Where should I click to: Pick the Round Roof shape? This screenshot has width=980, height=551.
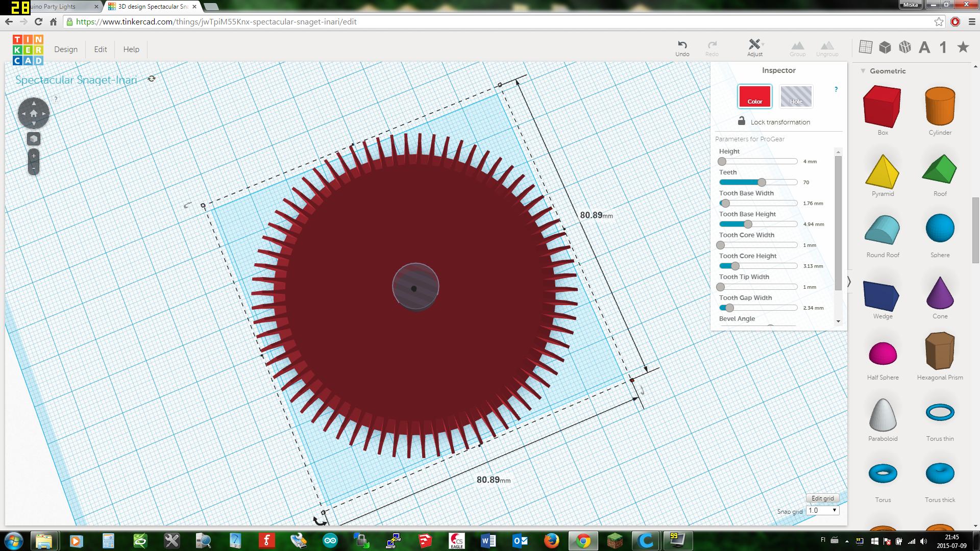(x=883, y=230)
